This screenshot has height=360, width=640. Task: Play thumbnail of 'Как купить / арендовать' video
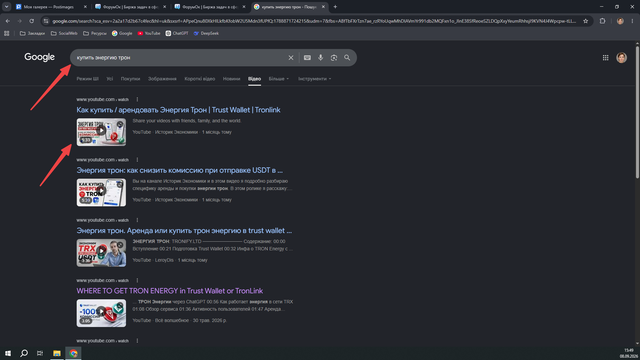click(x=101, y=132)
